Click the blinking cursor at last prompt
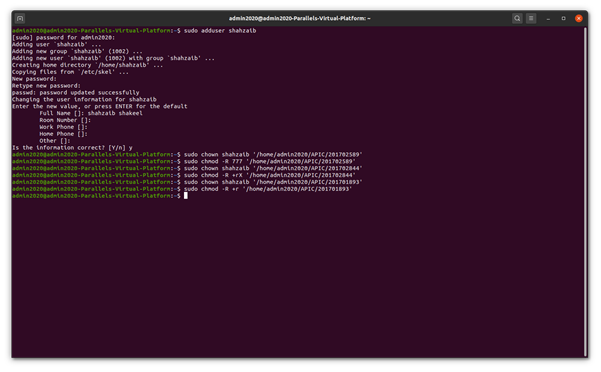The width and height of the screenshot is (601, 372). click(x=186, y=196)
